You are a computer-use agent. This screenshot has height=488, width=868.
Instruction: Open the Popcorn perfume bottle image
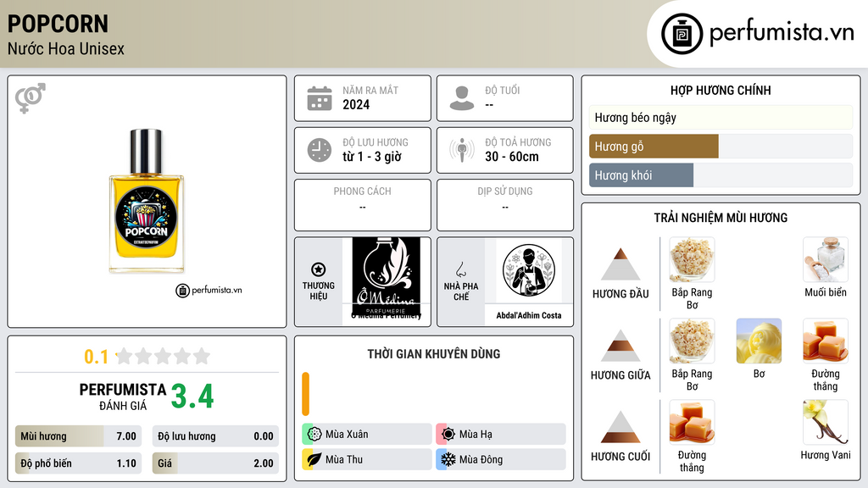[x=146, y=201]
